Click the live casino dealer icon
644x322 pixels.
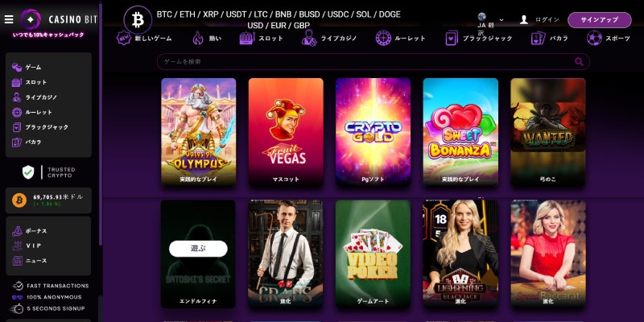click(x=309, y=38)
